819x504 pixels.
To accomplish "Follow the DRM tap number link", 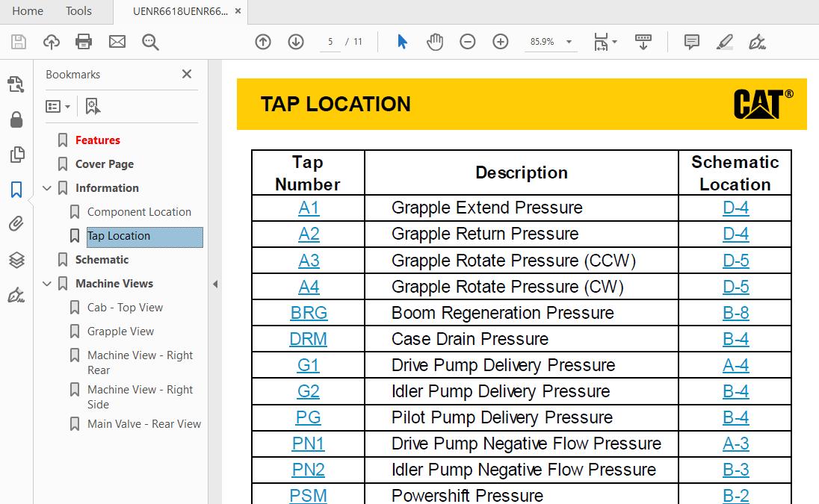I will click(x=308, y=338).
